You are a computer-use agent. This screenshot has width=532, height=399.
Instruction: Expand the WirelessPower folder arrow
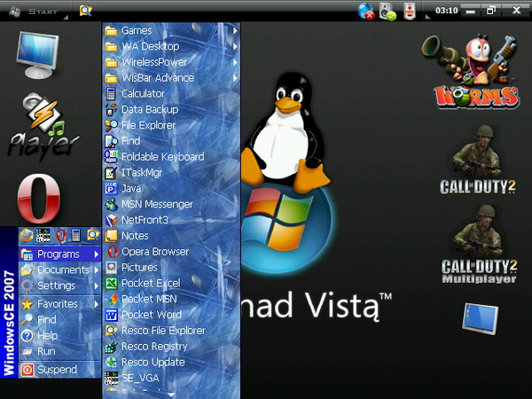[x=235, y=62]
